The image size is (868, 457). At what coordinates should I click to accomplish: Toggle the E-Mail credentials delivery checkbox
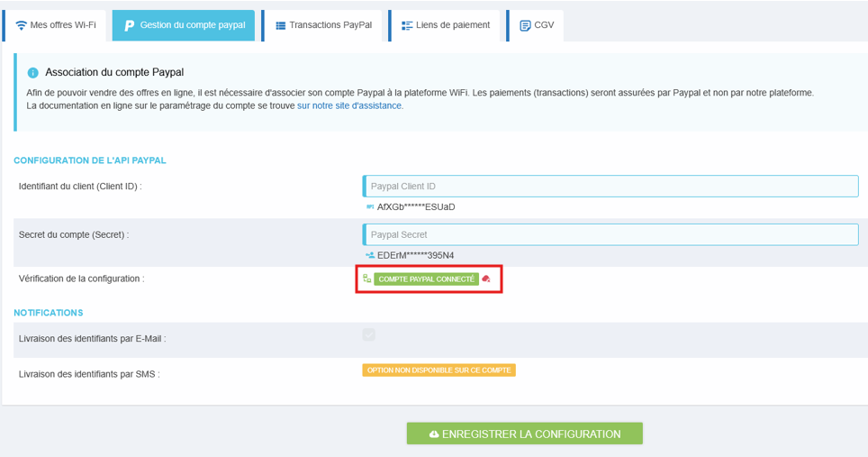coord(368,335)
